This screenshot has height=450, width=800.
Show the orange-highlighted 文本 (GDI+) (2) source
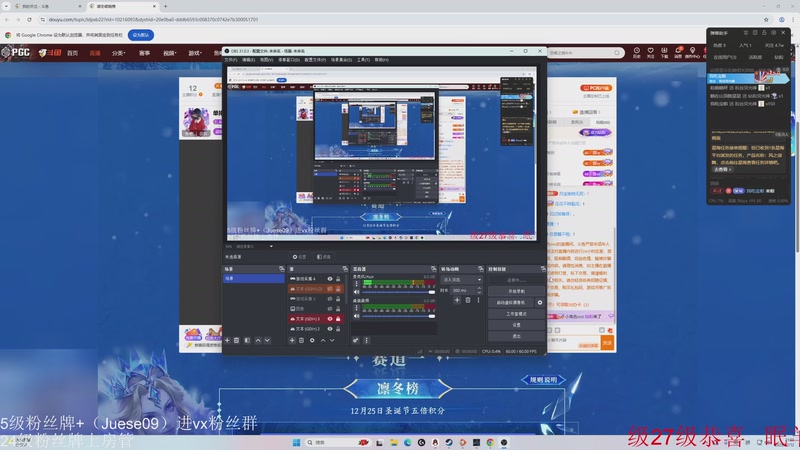330,289
